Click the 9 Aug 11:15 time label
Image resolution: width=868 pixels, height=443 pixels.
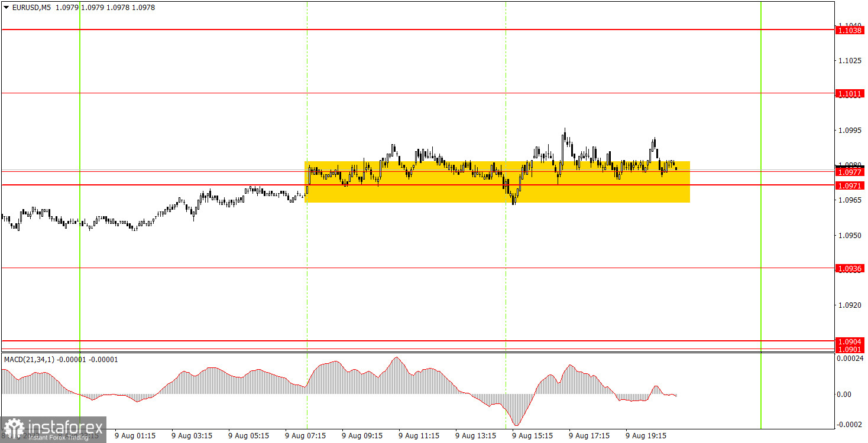[x=419, y=436]
